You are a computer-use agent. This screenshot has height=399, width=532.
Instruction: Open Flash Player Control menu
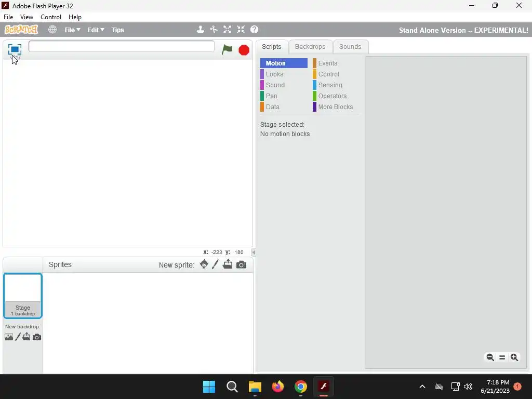coord(51,17)
